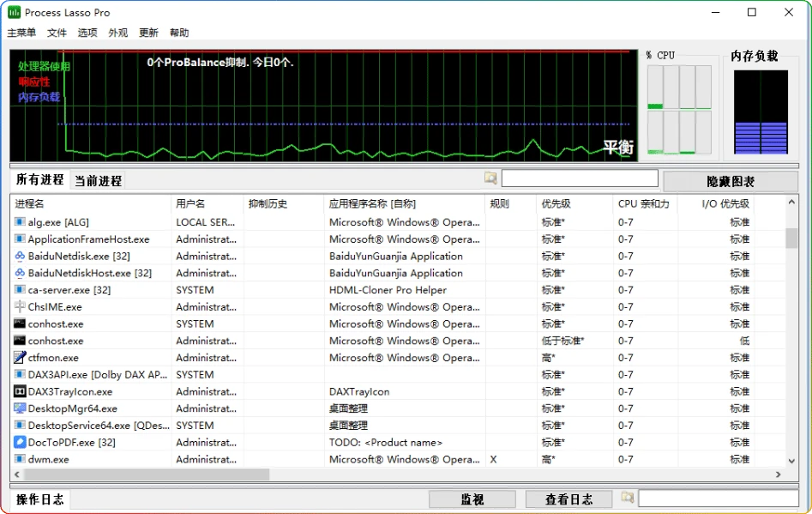Click the 查看日志 button

pyautogui.click(x=568, y=499)
